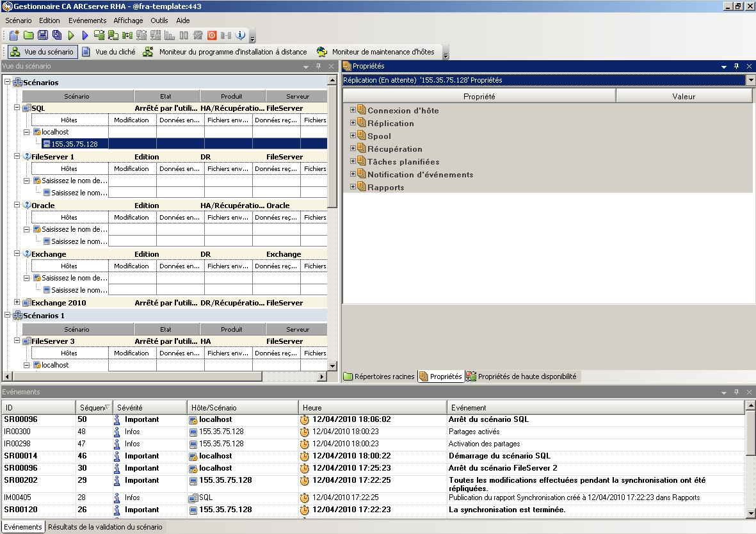
Task: Open the properties host dropdown
Action: [750, 80]
